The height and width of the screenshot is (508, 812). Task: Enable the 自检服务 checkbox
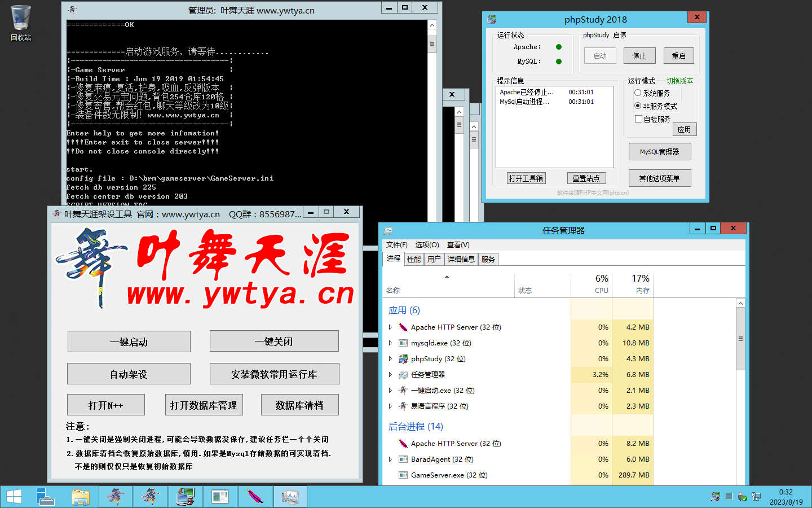638,119
